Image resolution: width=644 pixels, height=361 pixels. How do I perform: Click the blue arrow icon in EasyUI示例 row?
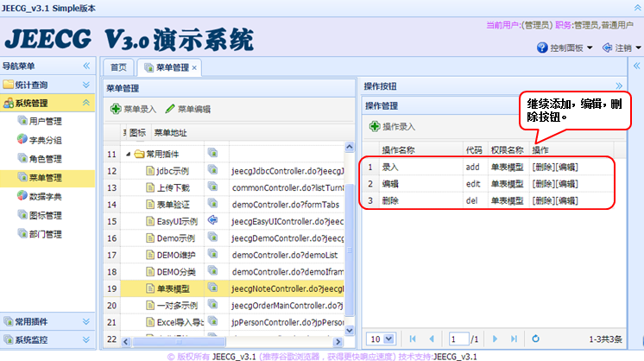(x=212, y=220)
